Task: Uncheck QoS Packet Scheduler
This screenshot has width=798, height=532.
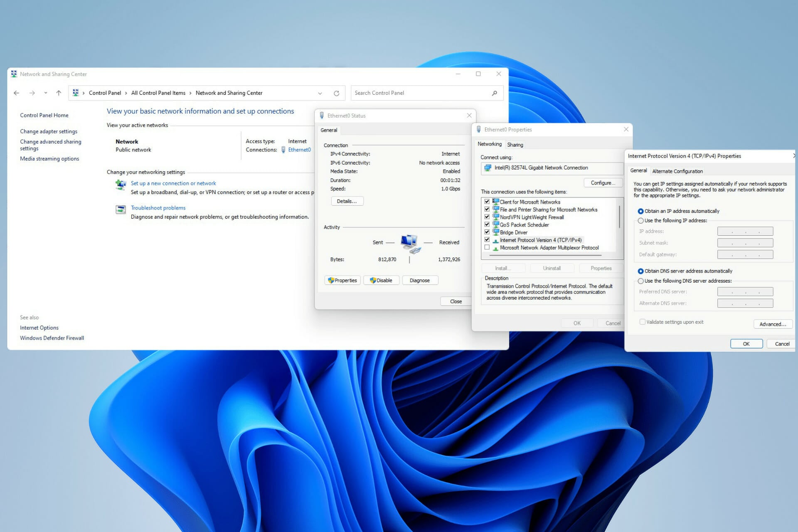Action: tap(487, 224)
